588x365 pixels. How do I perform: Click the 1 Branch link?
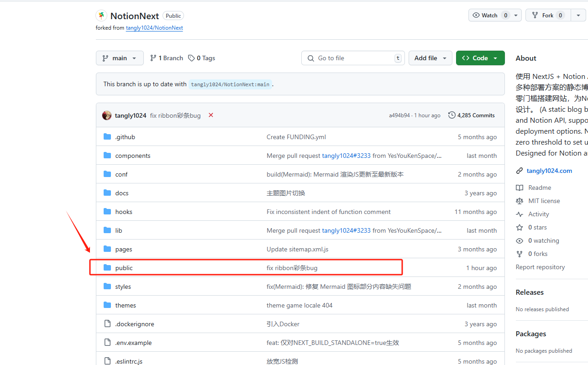pyautogui.click(x=167, y=58)
